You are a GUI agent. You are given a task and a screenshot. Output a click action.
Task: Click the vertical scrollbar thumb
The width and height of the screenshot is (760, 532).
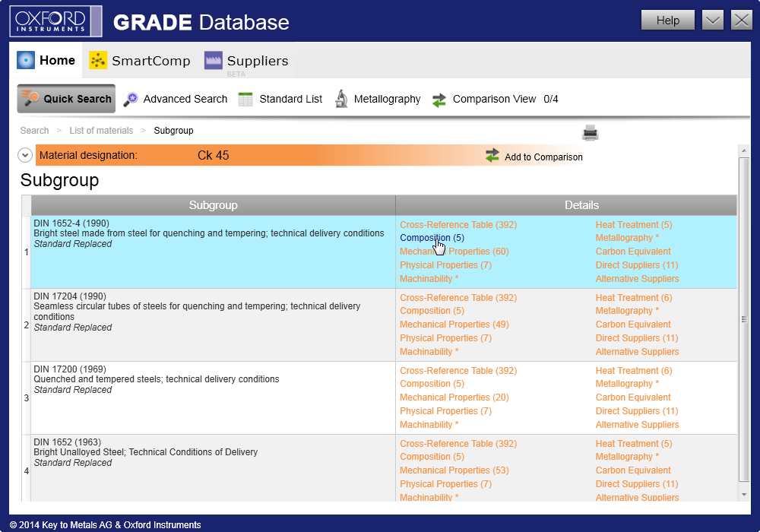[743, 318]
